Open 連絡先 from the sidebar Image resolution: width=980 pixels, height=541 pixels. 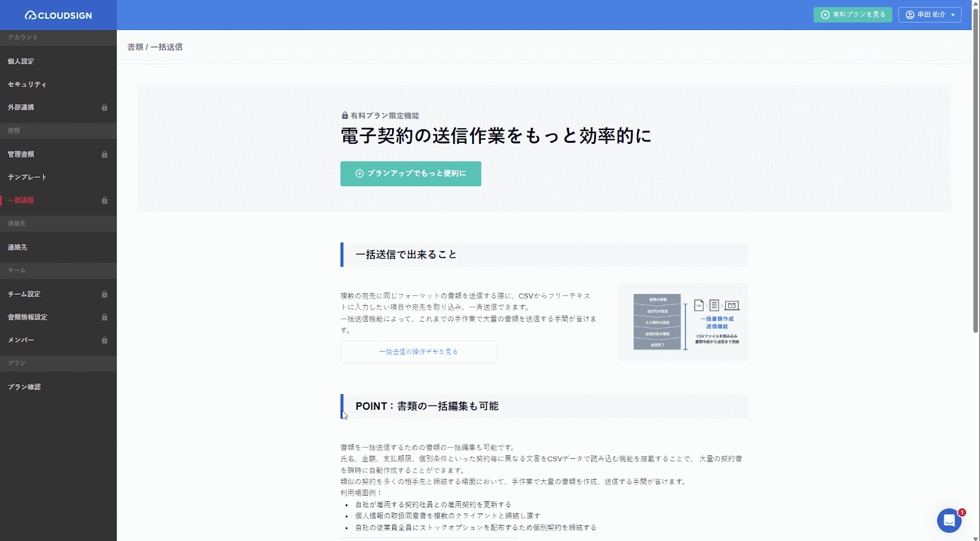[18, 248]
